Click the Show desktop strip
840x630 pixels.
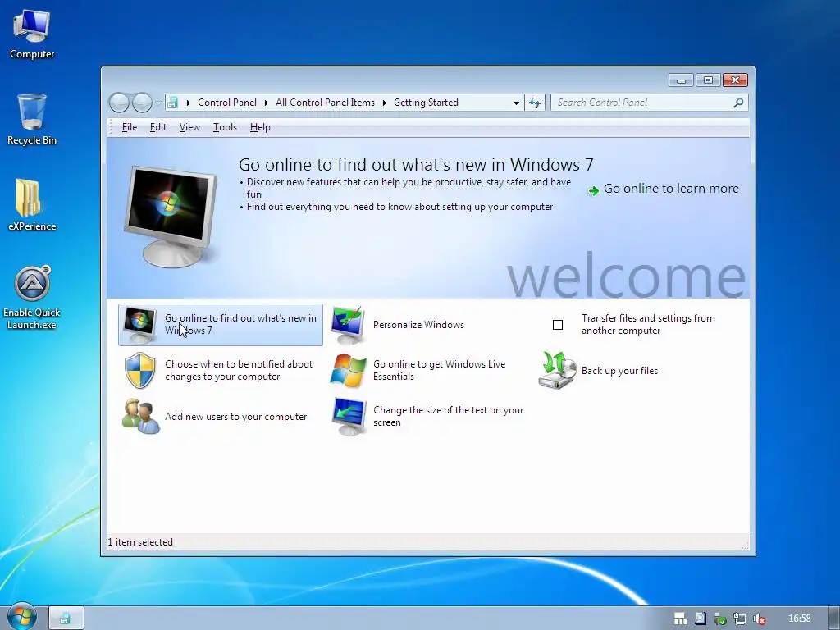tap(833, 619)
